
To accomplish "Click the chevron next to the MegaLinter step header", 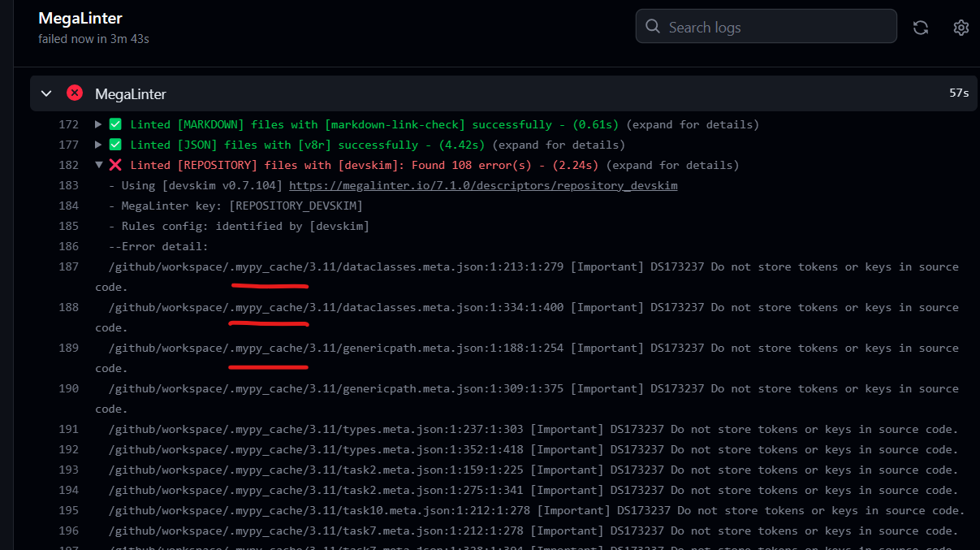I will coord(46,93).
